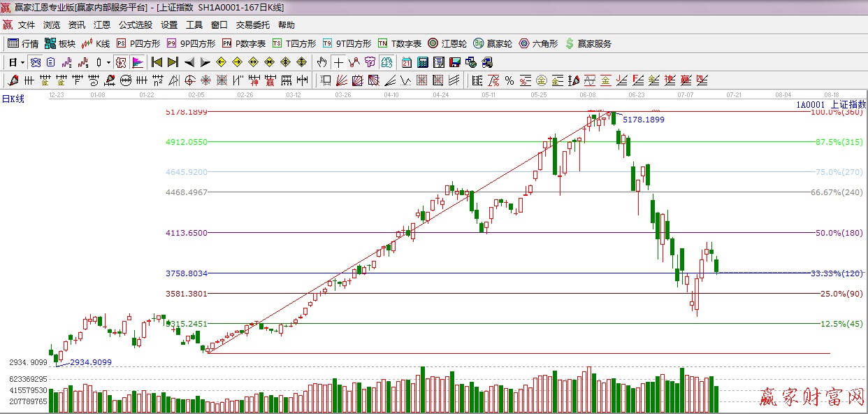This screenshot has width=868, height=414.
Task: Open the 公式选股 menu
Action: [x=135, y=24]
